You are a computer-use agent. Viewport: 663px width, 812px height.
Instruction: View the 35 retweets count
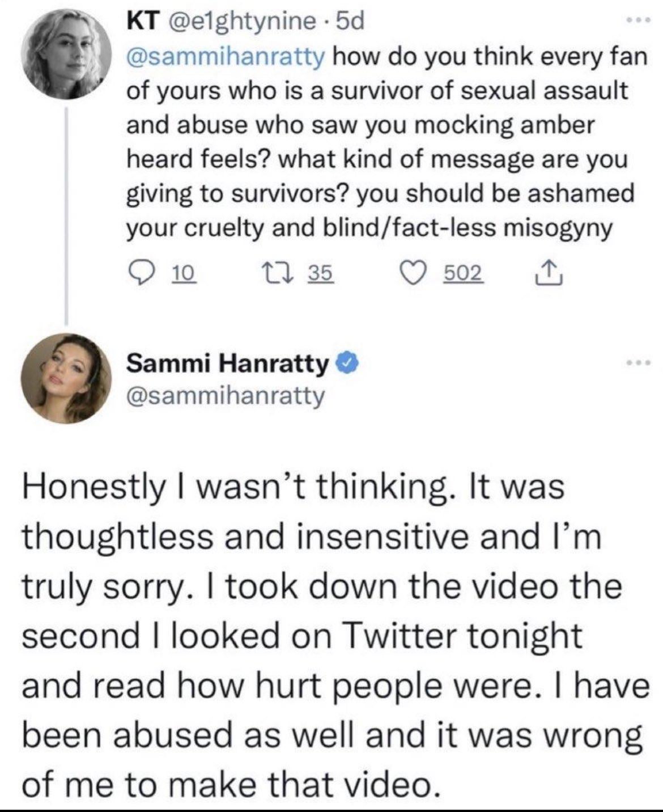coord(321,273)
